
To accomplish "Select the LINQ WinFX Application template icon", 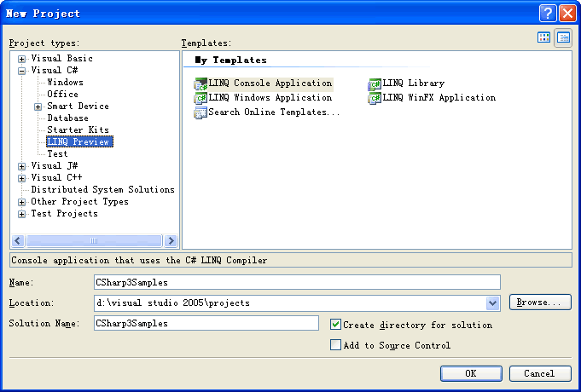I will click(x=375, y=98).
